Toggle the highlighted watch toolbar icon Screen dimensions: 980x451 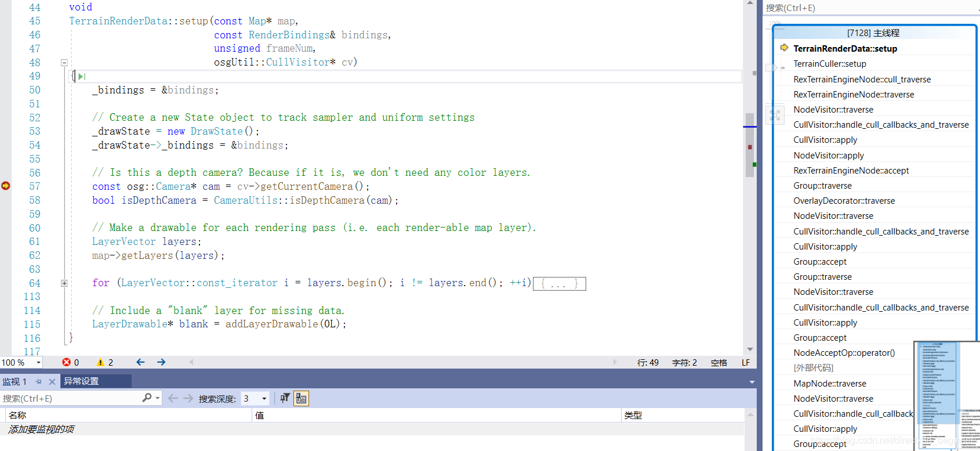pos(301,398)
